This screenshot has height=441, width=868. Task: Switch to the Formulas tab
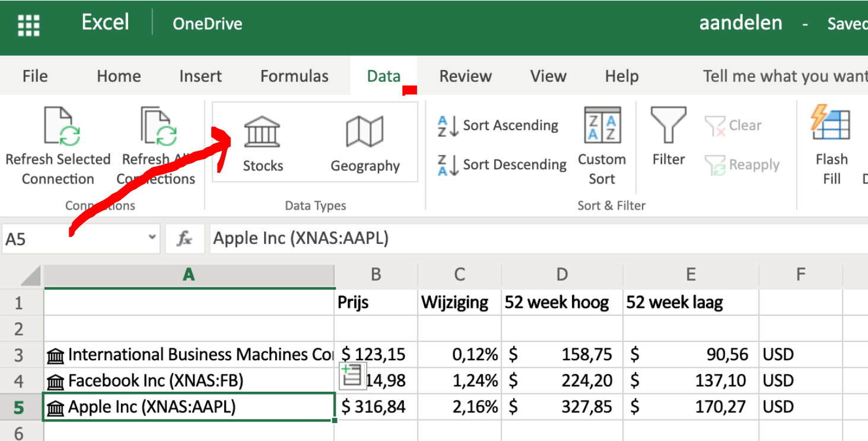click(294, 76)
